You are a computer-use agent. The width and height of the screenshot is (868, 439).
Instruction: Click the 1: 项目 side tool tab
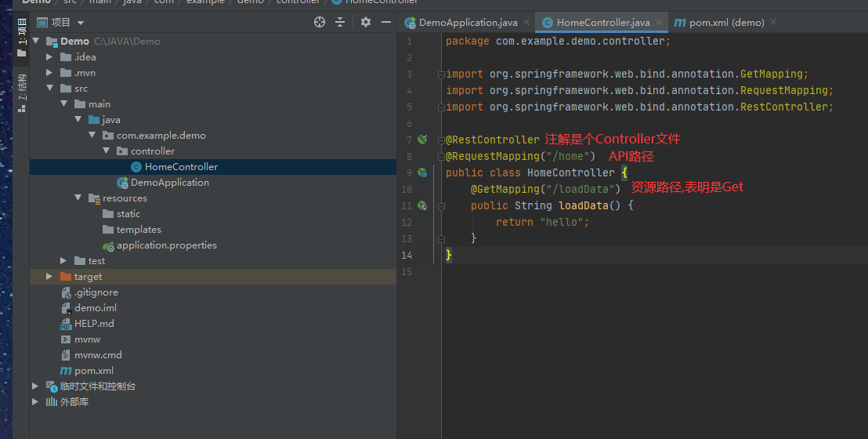(22, 37)
